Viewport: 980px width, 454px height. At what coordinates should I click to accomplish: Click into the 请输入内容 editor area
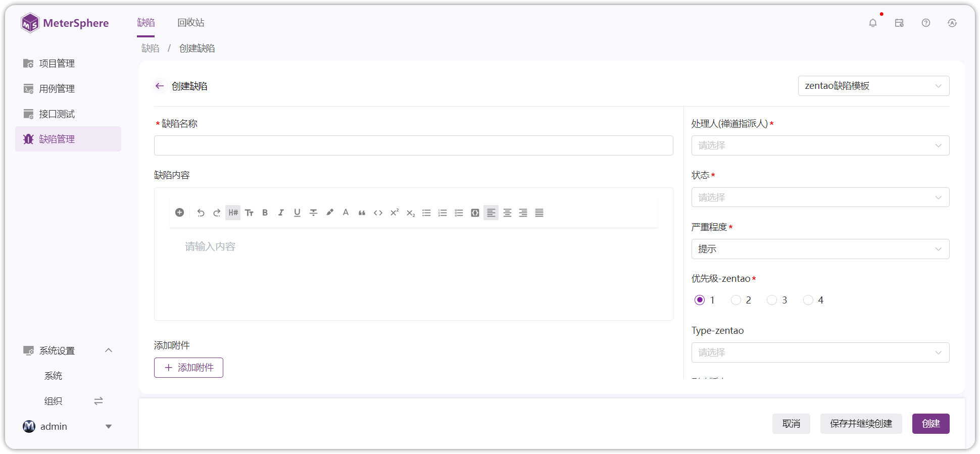tap(414, 273)
